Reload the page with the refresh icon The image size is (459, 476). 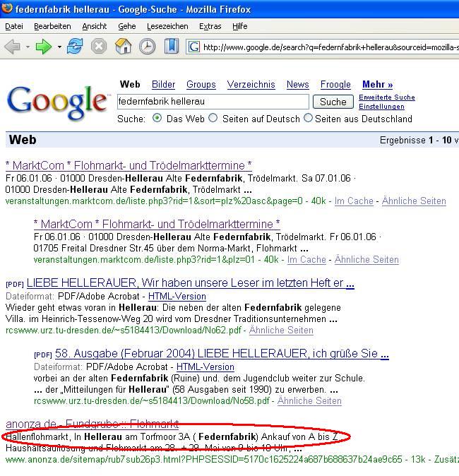tap(75, 47)
